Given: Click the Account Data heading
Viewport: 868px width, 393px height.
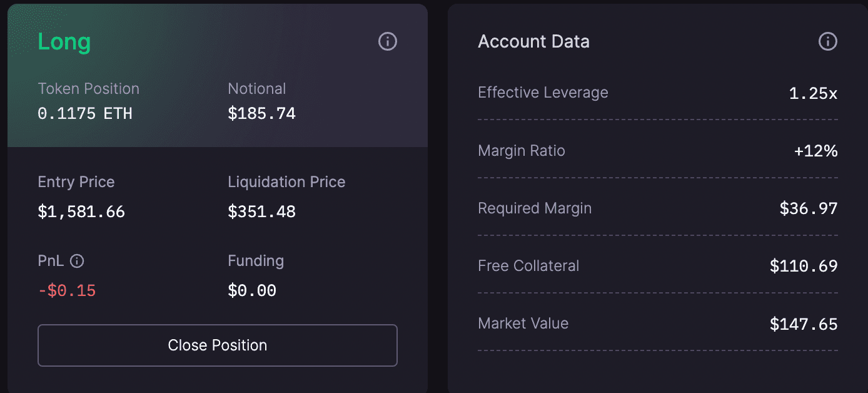Looking at the screenshot, I should [533, 42].
